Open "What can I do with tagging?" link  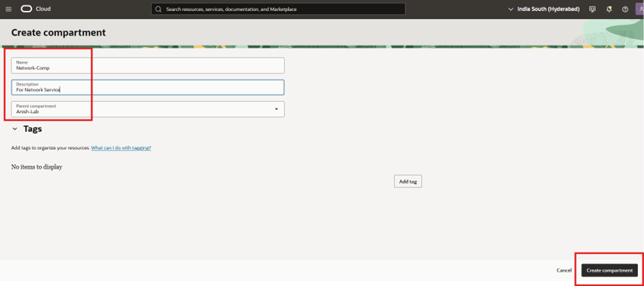pos(121,148)
